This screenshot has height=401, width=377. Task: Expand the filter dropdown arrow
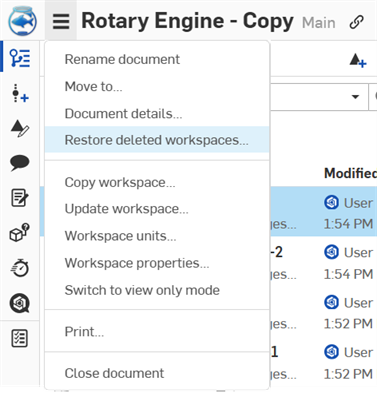(355, 97)
